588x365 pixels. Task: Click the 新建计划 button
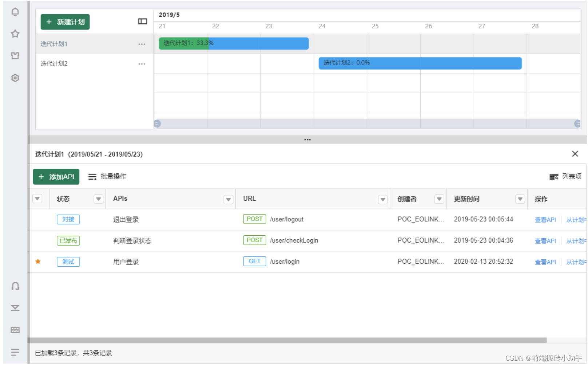click(x=65, y=22)
